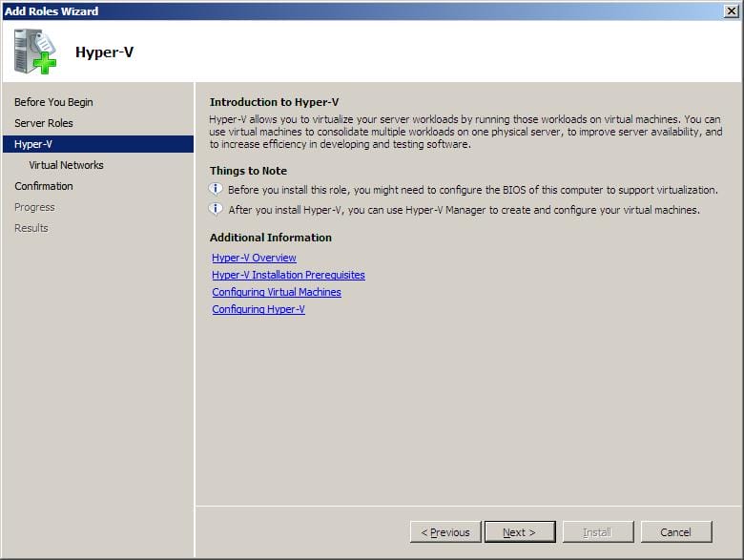Click the greyed-out Results step
744x560 pixels.
point(31,228)
